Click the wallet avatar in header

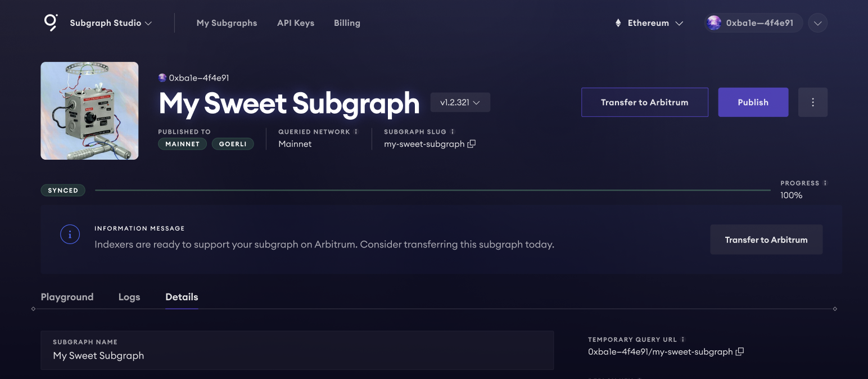point(714,23)
